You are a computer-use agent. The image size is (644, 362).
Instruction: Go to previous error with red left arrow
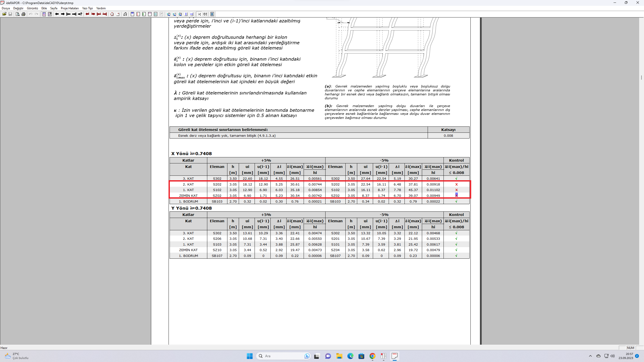(87, 14)
